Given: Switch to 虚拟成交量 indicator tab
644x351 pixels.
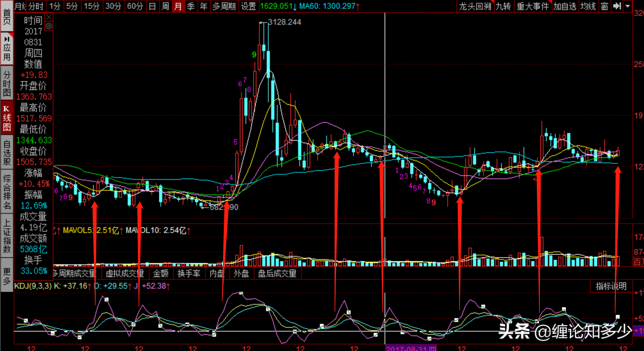Looking at the screenshot, I should (x=125, y=273).
